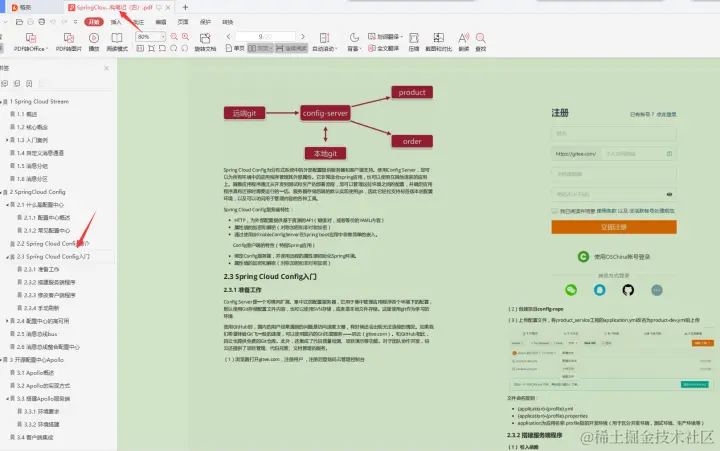Click the PDF to Office converter icon

click(x=30, y=38)
